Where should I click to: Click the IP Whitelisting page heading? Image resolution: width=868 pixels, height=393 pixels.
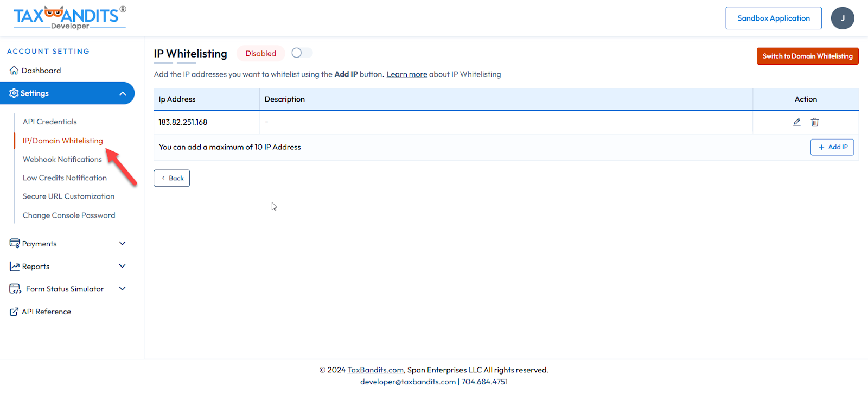[190, 54]
